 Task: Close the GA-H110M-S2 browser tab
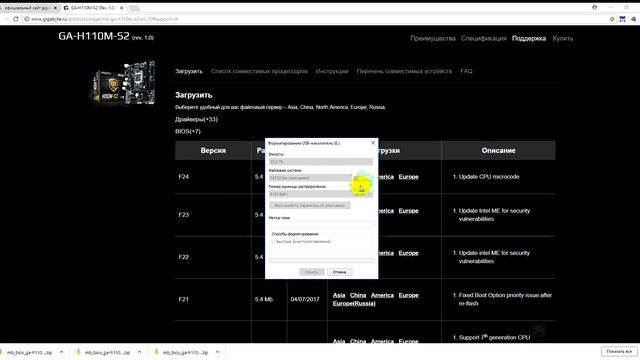tap(121, 8)
